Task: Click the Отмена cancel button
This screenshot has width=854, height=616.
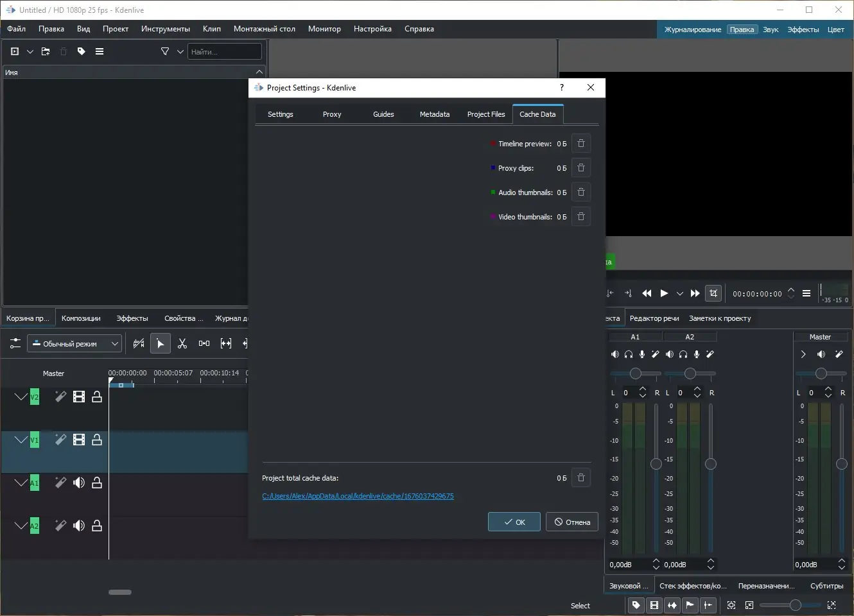Action: (x=572, y=522)
